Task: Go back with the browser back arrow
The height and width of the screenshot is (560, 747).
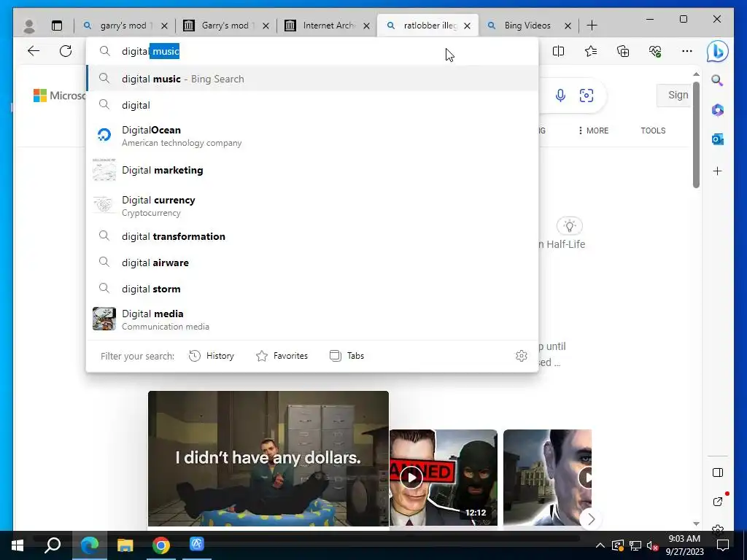Action: pyautogui.click(x=34, y=51)
